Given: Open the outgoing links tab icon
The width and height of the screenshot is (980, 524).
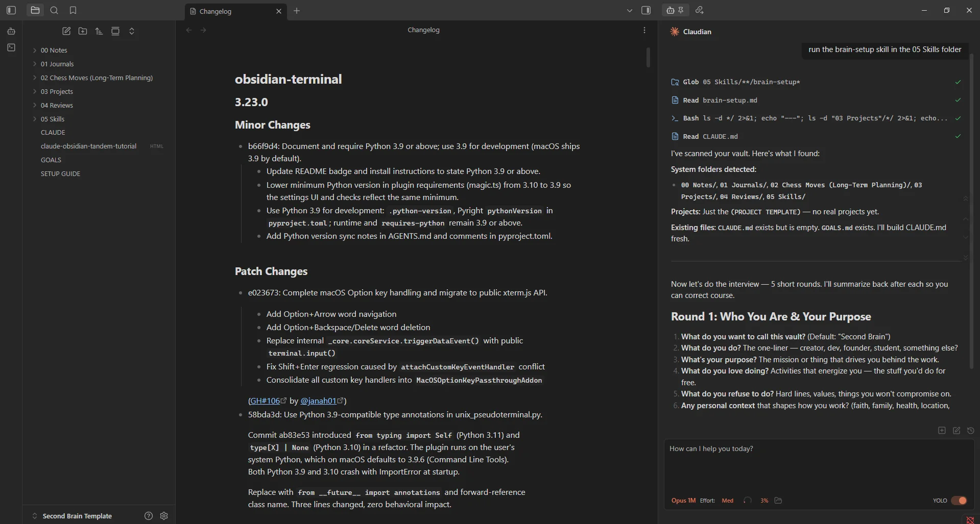Looking at the screenshot, I should click(700, 10).
